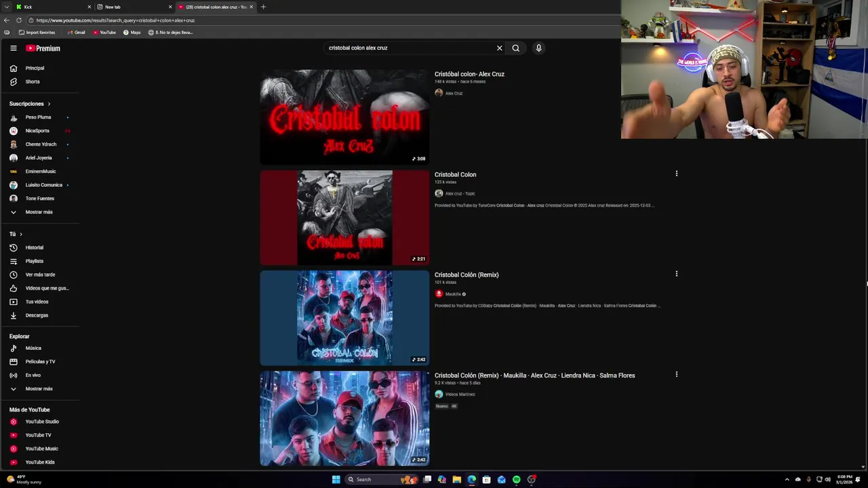Open File Explorer from the taskbar
The height and width of the screenshot is (488, 868).
pos(457,479)
